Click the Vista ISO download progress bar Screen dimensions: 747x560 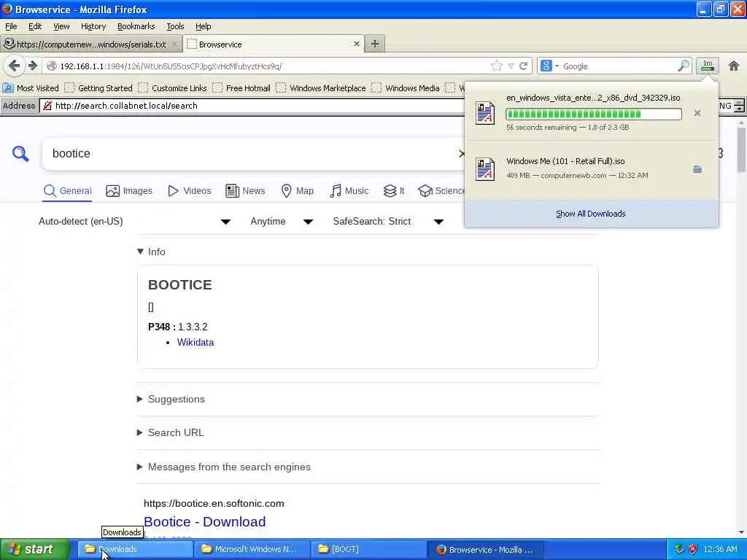tap(594, 114)
